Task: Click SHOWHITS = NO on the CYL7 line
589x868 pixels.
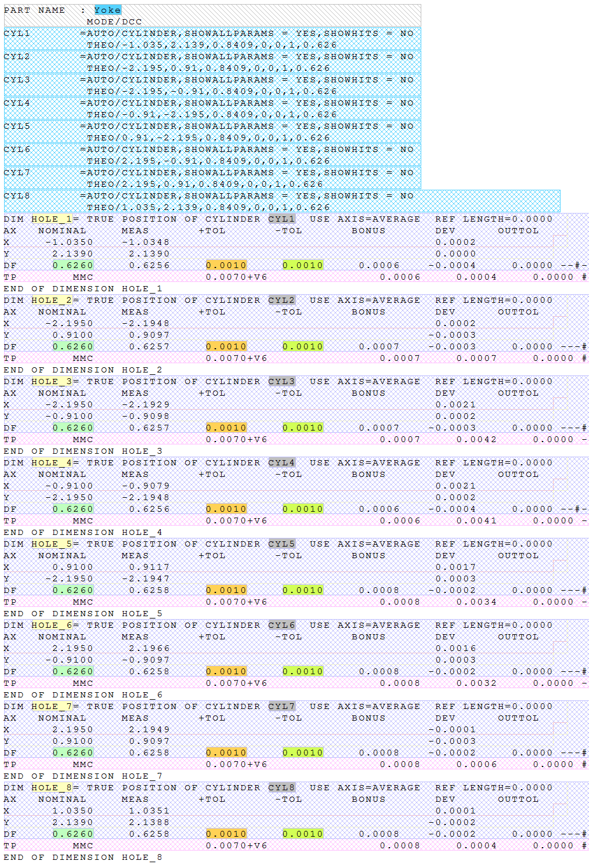Action: point(368,172)
